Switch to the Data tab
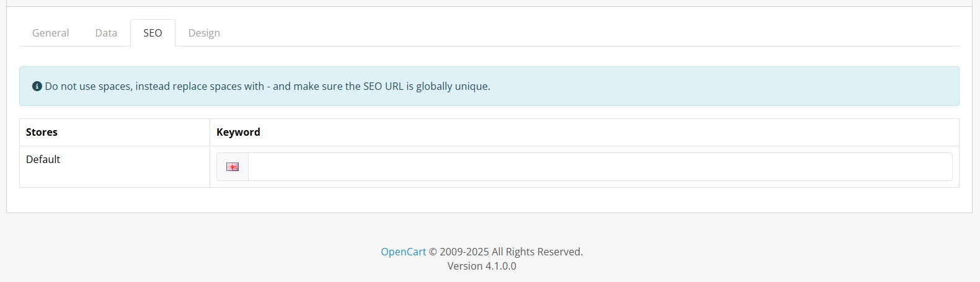 point(106,33)
